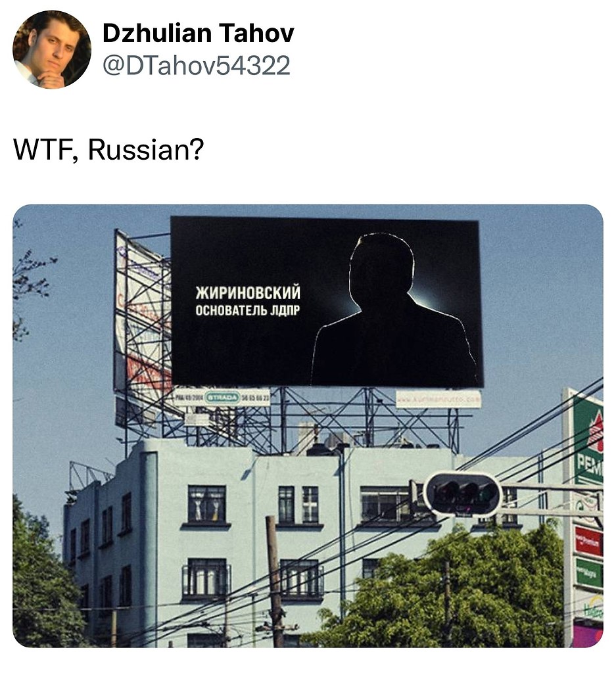The height and width of the screenshot is (673, 616).
Task: Select the tweet text "WTF, Russian?"
Action: (x=108, y=149)
